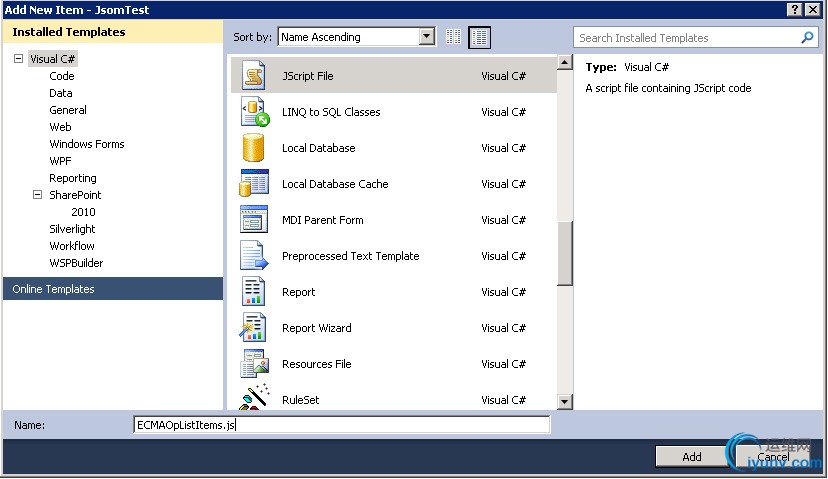The height and width of the screenshot is (479, 828).
Task: Select the SharePoint category
Action: click(75, 195)
